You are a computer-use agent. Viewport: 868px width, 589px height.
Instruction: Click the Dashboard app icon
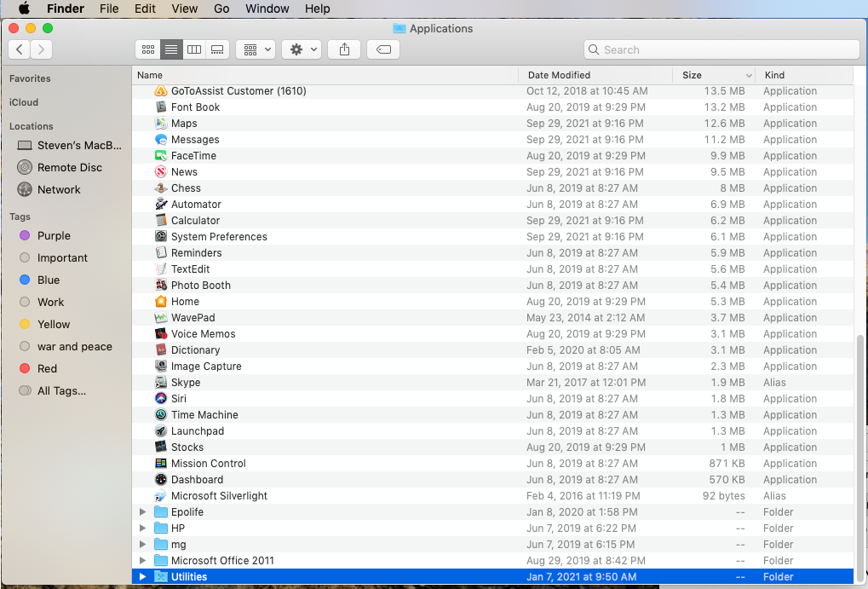[x=160, y=479]
